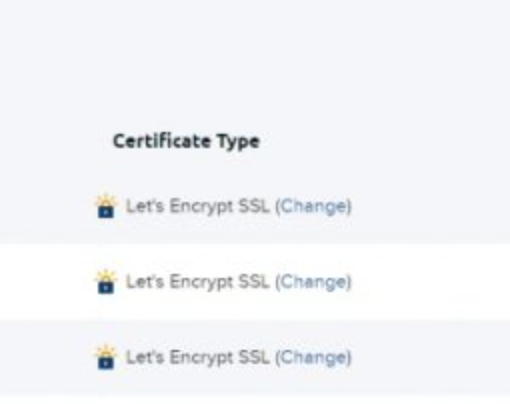This screenshot has width=510, height=404.
Task: Select the first Let's Encrypt SSL label
Action: click(197, 206)
